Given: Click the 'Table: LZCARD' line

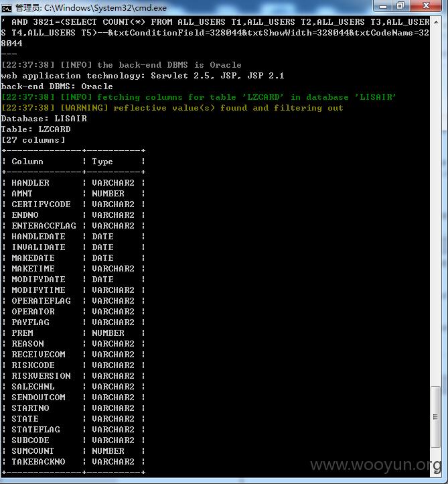Looking at the screenshot, I should 35,129.
